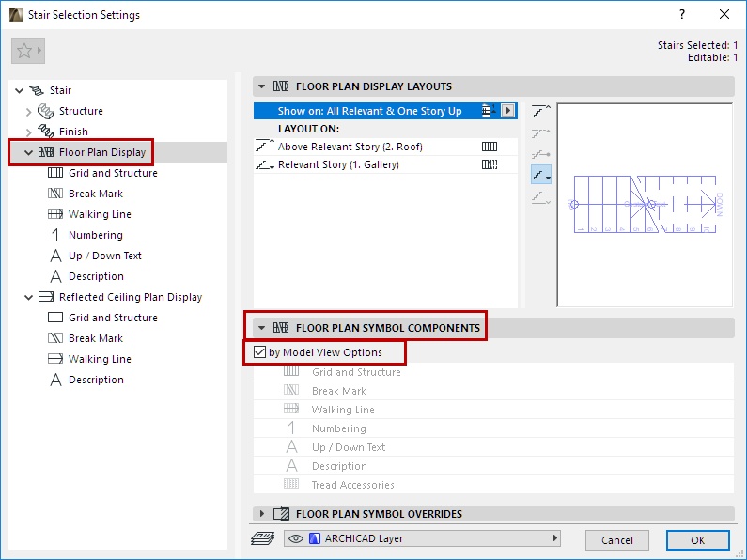
Task: Expand the Finish tree node
Action: pos(28,132)
